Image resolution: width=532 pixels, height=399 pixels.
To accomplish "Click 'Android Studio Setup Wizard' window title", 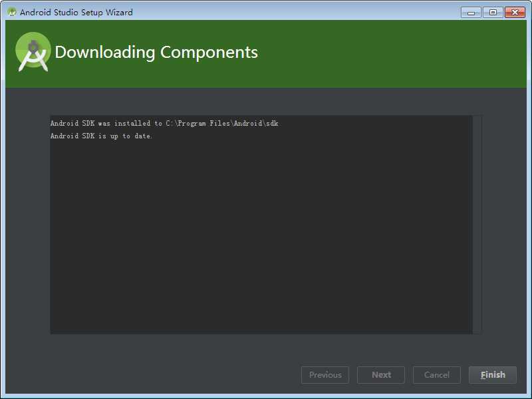I will [x=76, y=13].
